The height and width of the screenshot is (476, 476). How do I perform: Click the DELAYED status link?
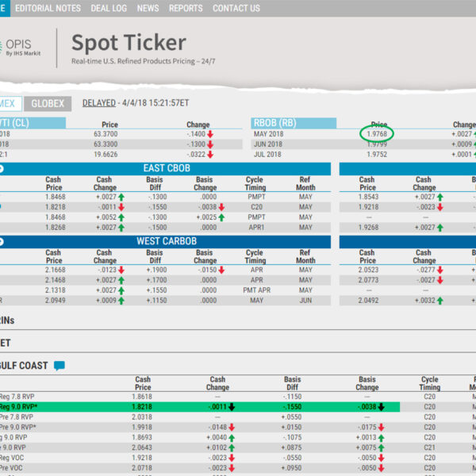coord(98,103)
